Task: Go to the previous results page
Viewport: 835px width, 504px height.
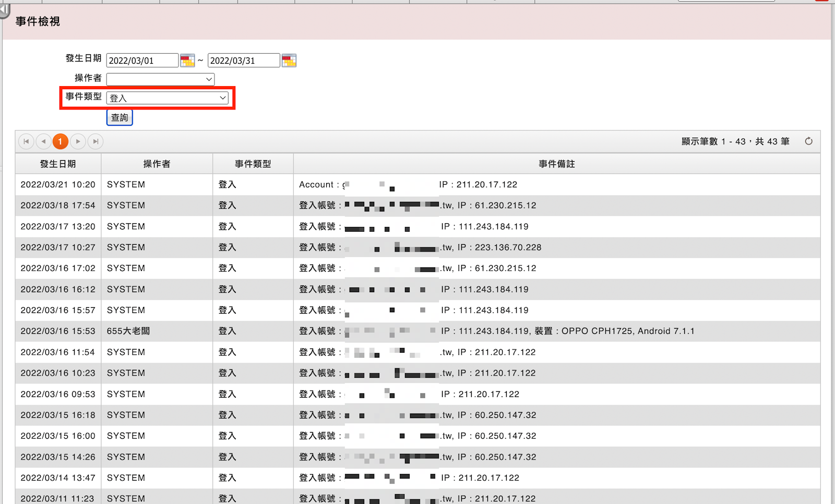Action: (43, 141)
